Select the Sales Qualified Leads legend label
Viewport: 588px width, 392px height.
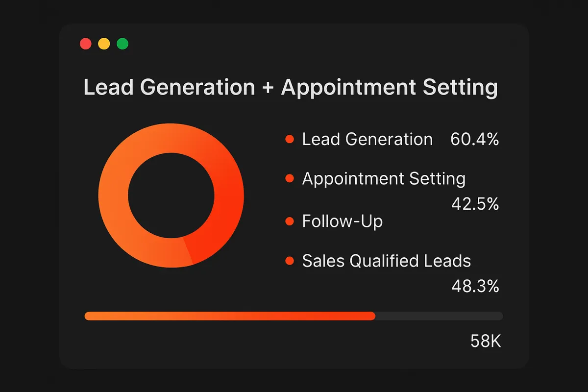coord(387,261)
